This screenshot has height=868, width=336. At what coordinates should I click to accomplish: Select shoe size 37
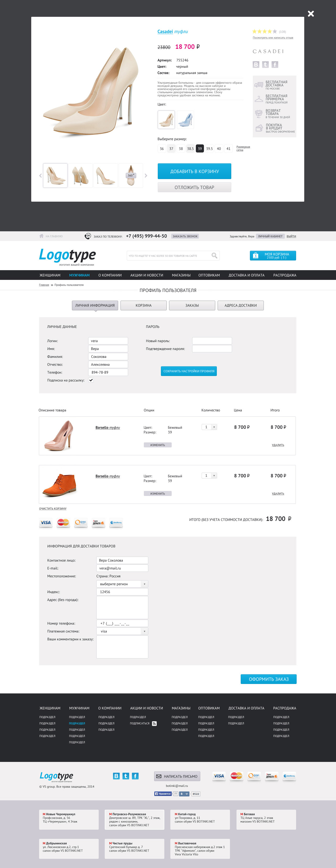pos(171,149)
